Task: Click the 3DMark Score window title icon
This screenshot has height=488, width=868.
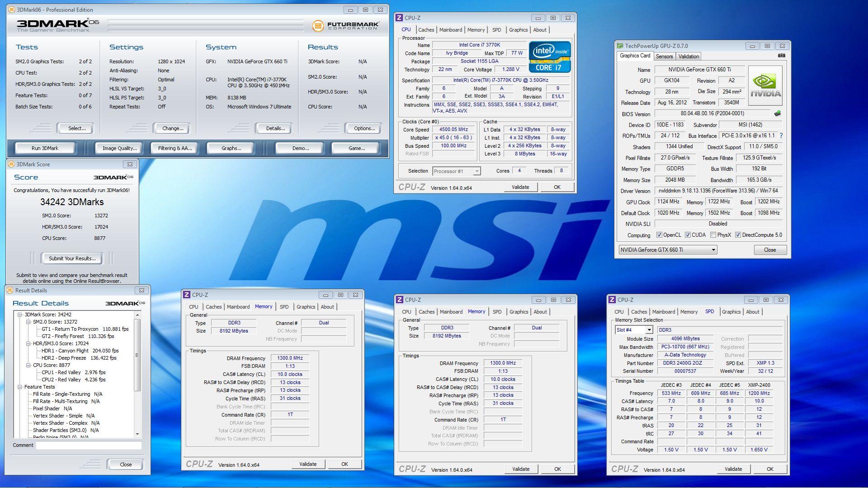Action: pyautogui.click(x=11, y=164)
